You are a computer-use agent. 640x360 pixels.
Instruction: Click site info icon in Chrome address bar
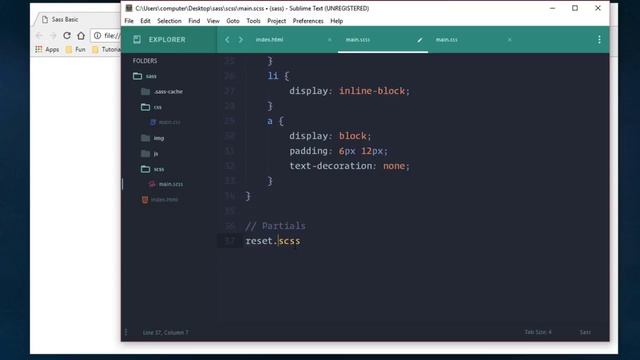tap(97, 36)
